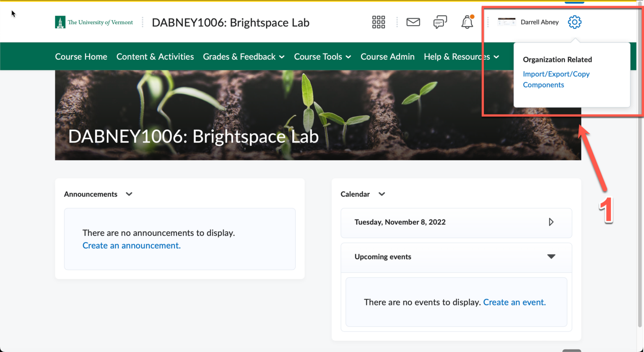Click the Create an event link
Image resolution: width=644 pixels, height=352 pixels.
point(514,302)
